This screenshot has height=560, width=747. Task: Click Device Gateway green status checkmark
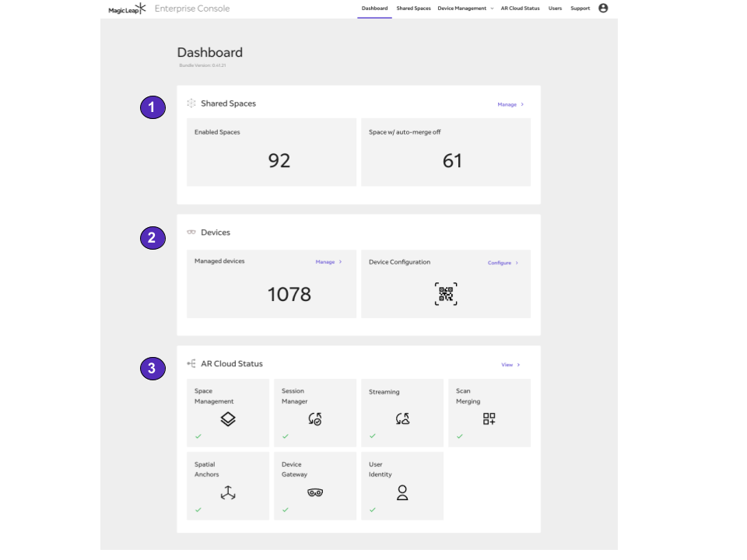coord(286,509)
